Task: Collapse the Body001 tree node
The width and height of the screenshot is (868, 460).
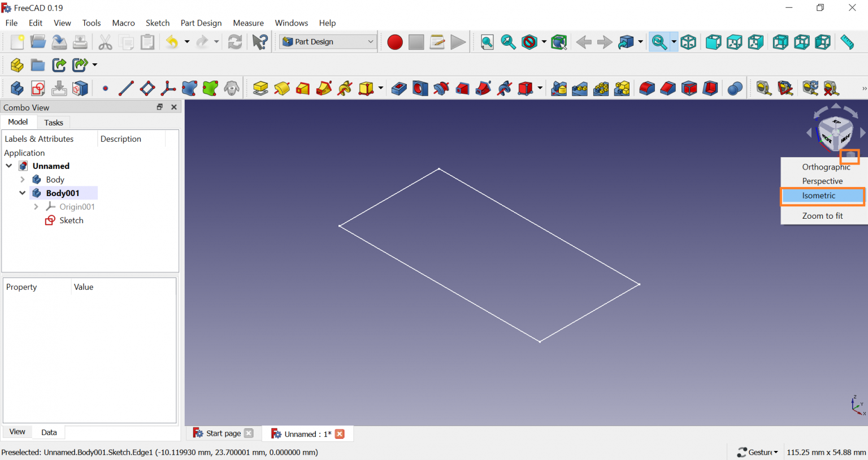Action: (23, 193)
